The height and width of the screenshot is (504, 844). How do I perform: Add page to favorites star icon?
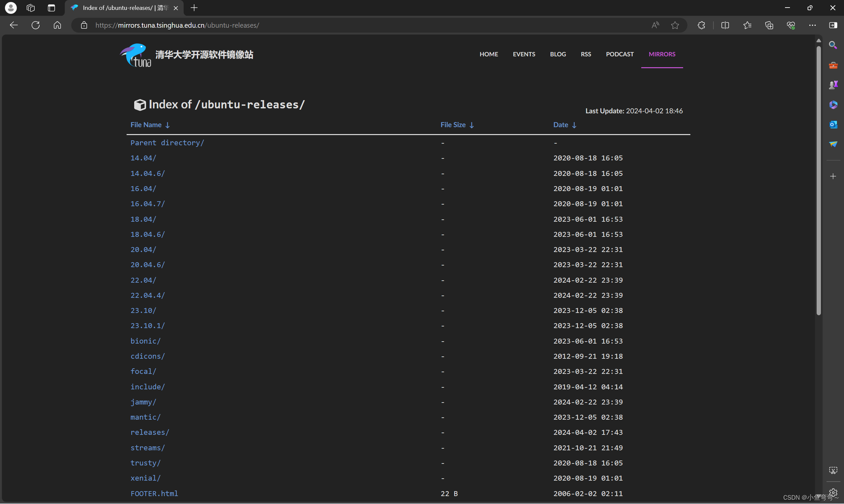tap(675, 25)
